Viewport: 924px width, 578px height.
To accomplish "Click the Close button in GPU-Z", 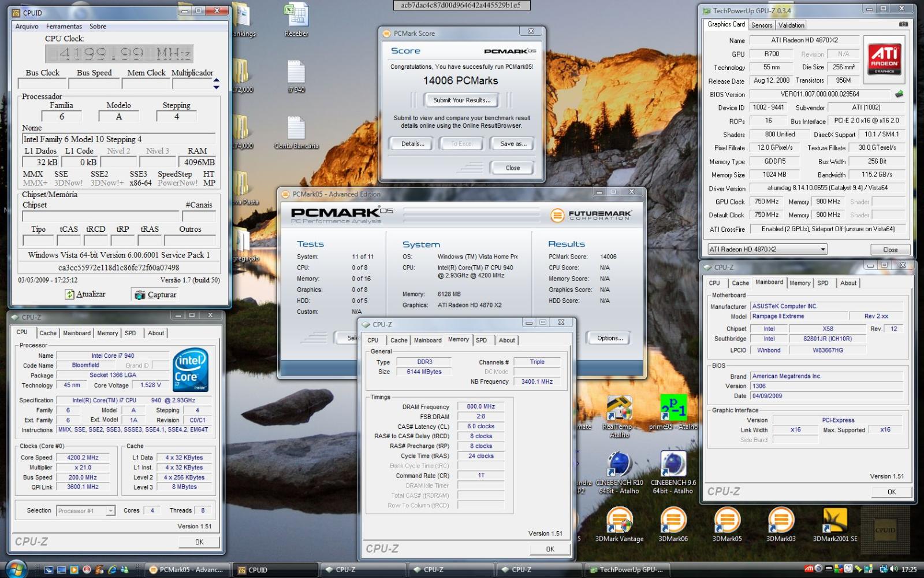I will tap(891, 250).
